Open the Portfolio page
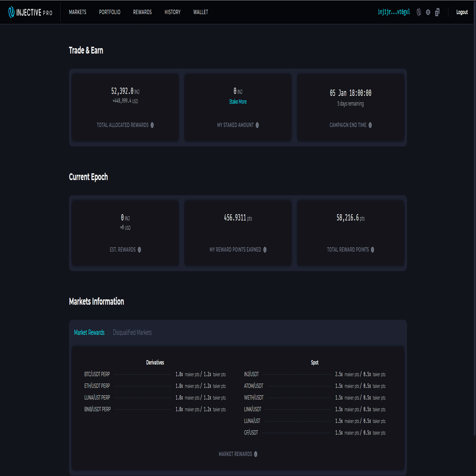Viewport: 476px width, 476px height. coord(110,12)
